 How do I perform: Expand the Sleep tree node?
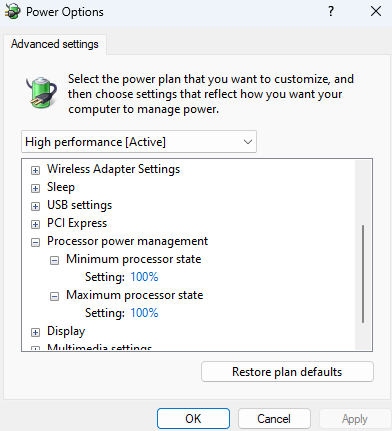pyautogui.click(x=35, y=188)
